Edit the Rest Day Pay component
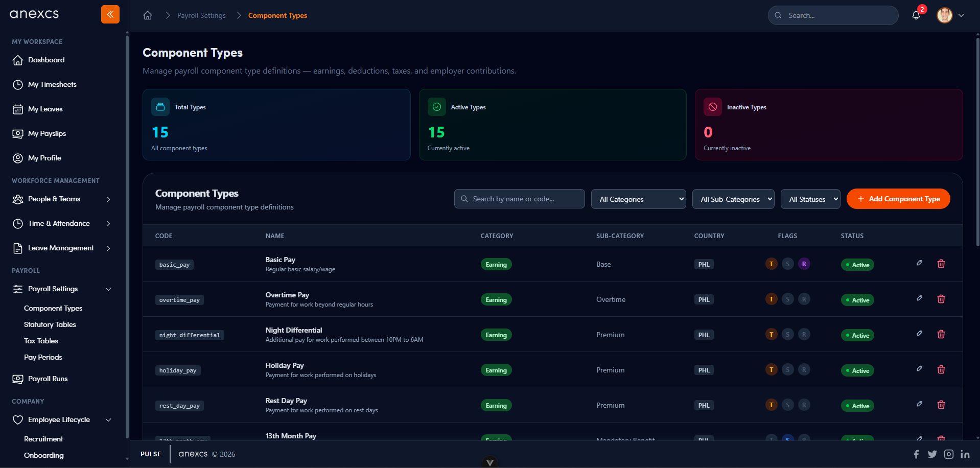The image size is (980, 468). click(x=919, y=404)
